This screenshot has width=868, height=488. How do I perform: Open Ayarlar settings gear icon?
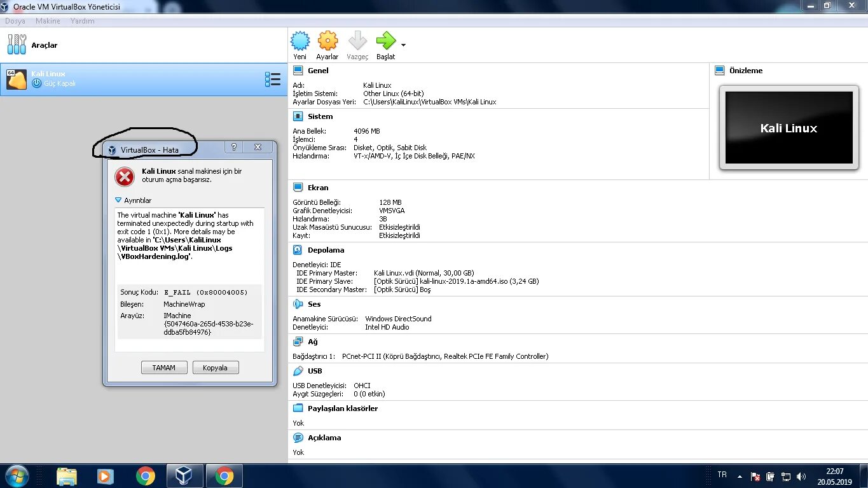tap(327, 41)
